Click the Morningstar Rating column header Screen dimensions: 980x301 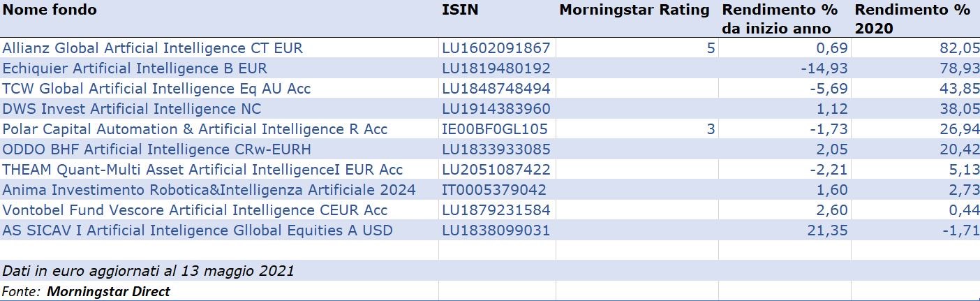click(634, 10)
